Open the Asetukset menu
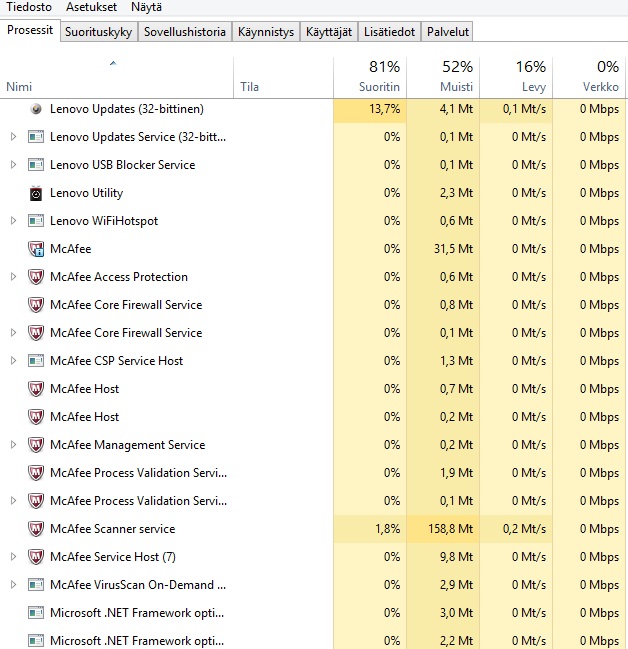Screen dimensions: 628x649 pos(91,7)
